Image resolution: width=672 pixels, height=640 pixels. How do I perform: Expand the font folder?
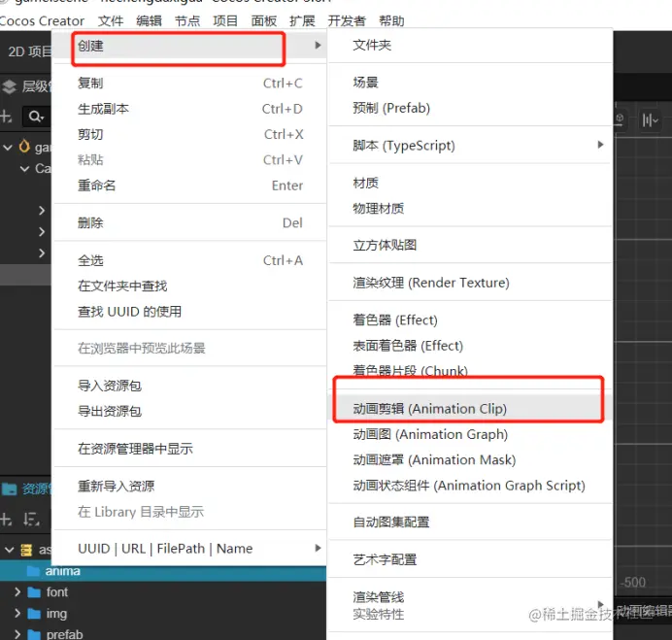(x=17, y=592)
